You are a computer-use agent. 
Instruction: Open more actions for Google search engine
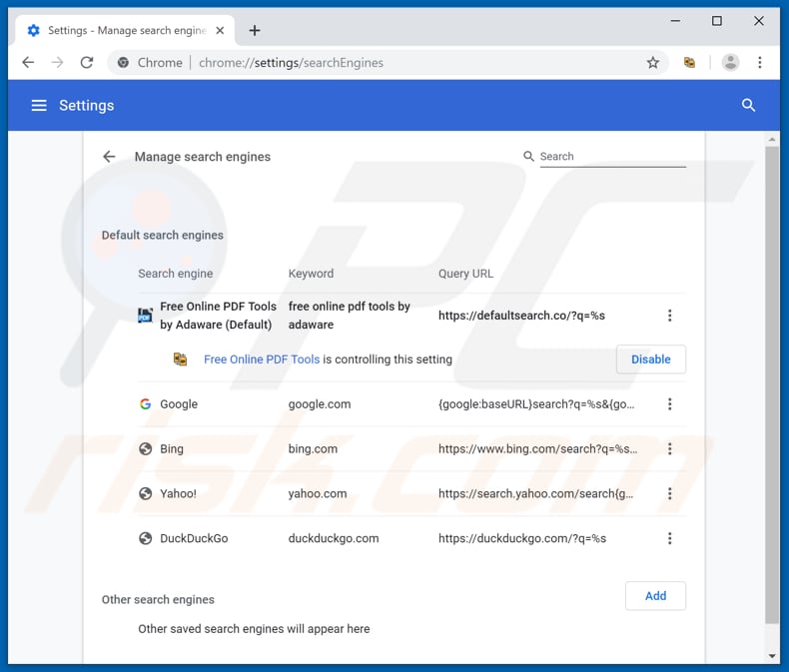(x=669, y=404)
